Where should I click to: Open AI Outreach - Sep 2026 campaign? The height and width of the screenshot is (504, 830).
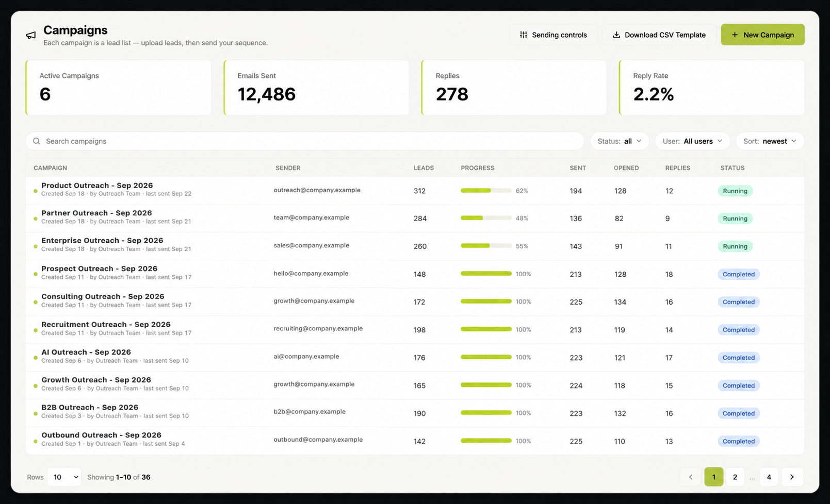(x=86, y=352)
